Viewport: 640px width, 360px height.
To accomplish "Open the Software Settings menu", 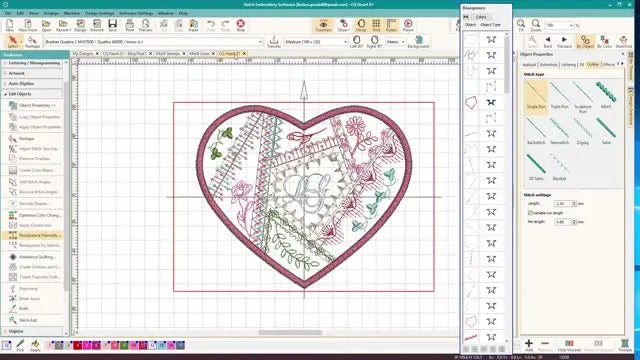I will tap(136, 13).
